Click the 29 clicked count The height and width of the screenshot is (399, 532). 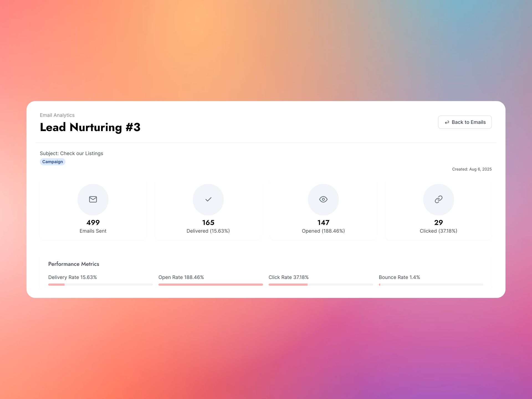(439, 222)
